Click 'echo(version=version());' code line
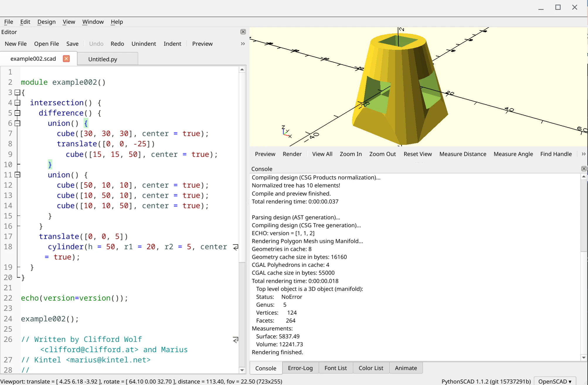The image size is (588, 385). pyautogui.click(x=74, y=298)
